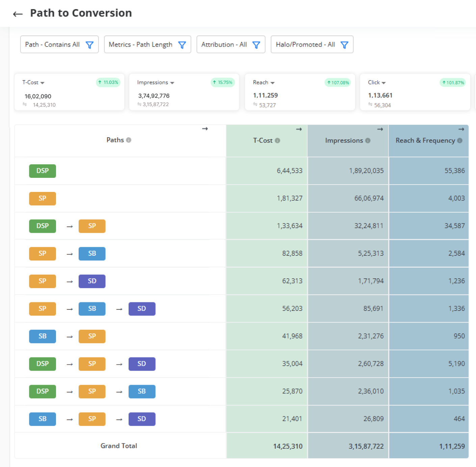Select the green DSP badge in first row
476x467 pixels.
pos(43,171)
